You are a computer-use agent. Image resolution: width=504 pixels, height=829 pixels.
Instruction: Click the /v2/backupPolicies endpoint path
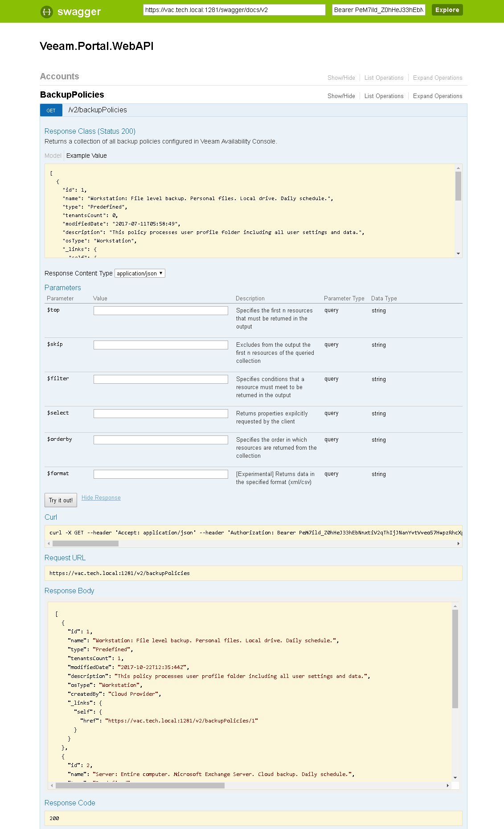click(x=98, y=110)
